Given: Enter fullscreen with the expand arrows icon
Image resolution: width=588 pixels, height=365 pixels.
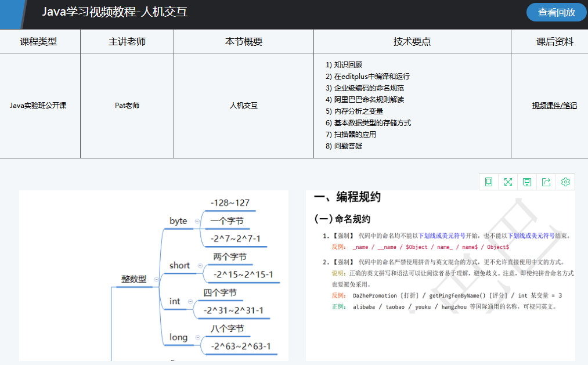Looking at the screenshot, I should click(508, 182).
